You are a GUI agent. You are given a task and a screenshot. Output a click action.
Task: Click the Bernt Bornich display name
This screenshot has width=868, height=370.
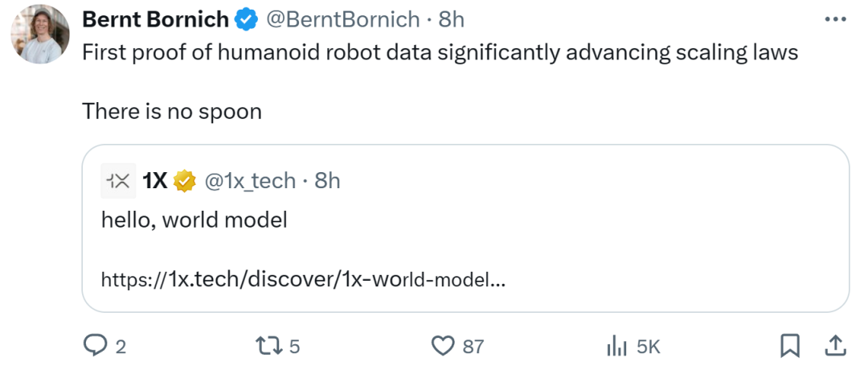156,20
